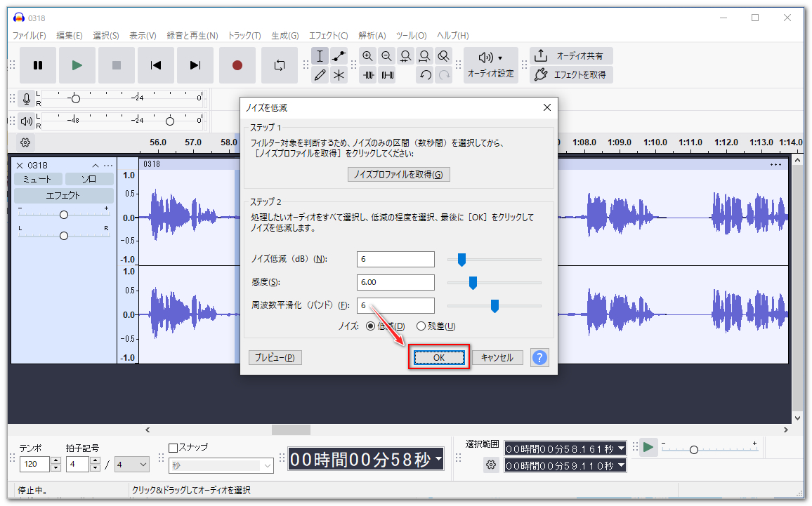Select the Draw pencil tool
The image size is (812, 506).
click(x=320, y=75)
